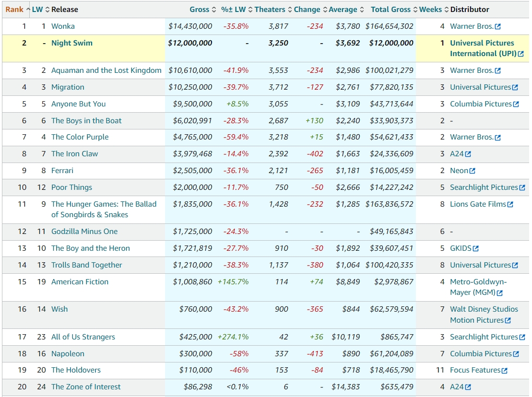Open the Napoleon release link

(68, 353)
